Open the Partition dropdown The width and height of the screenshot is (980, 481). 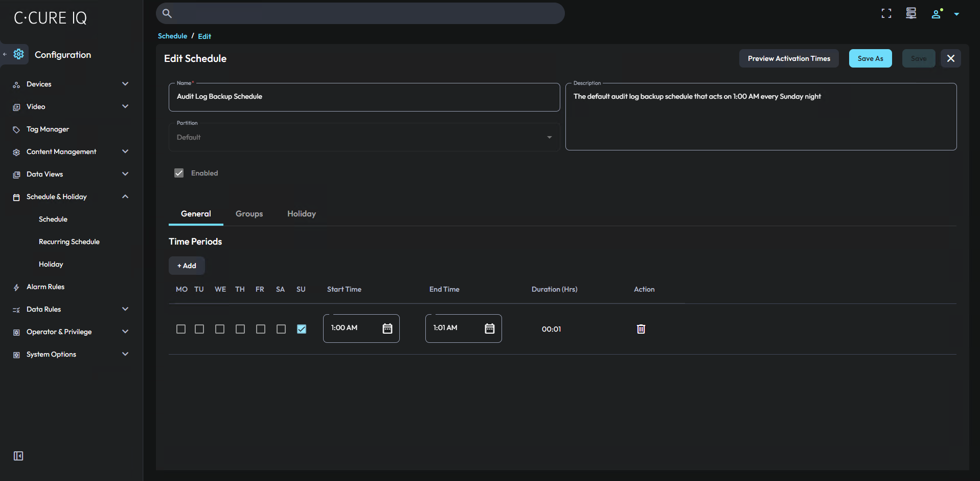coord(549,137)
